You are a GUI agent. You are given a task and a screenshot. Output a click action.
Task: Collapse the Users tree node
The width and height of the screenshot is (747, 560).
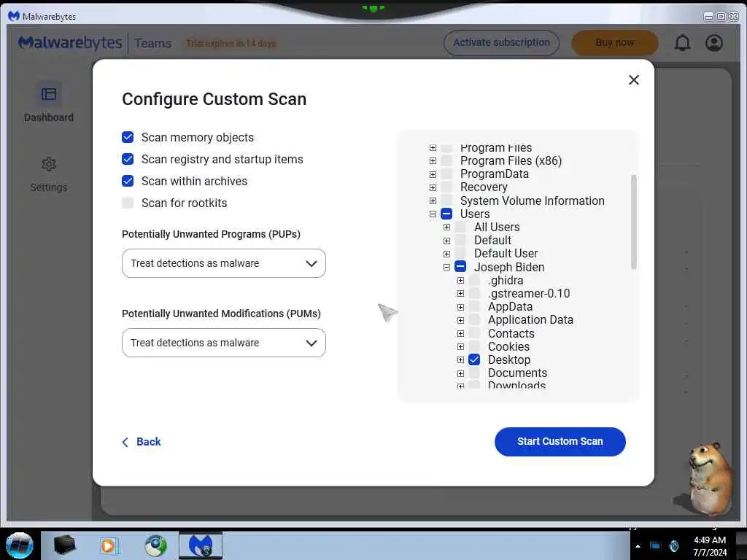coord(433,214)
